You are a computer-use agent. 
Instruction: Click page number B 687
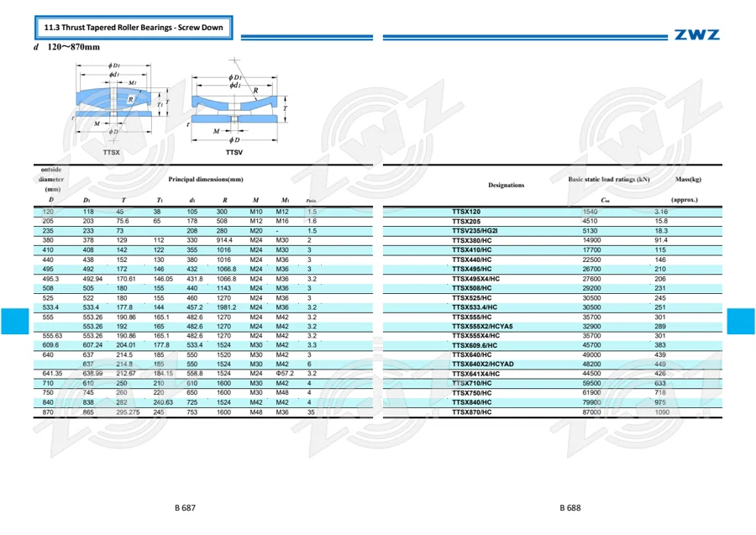pos(185,507)
